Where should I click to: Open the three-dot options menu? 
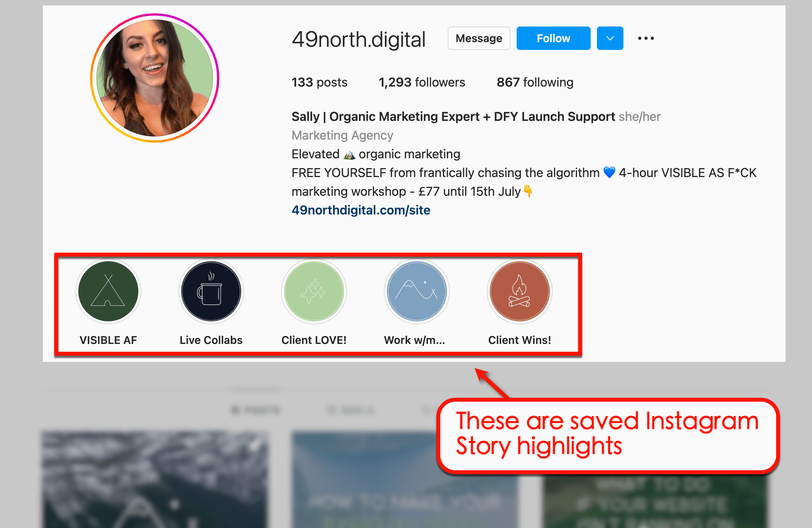[x=646, y=38]
